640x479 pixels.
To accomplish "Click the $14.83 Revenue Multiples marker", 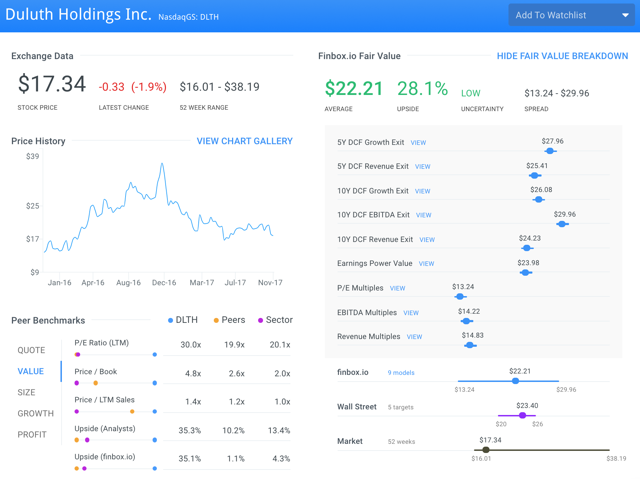I will click(x=470, y=346).
